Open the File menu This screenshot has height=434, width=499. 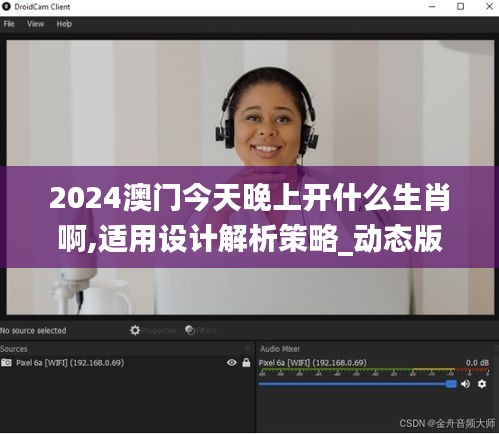pyautogui.click(x=9, y=24)
